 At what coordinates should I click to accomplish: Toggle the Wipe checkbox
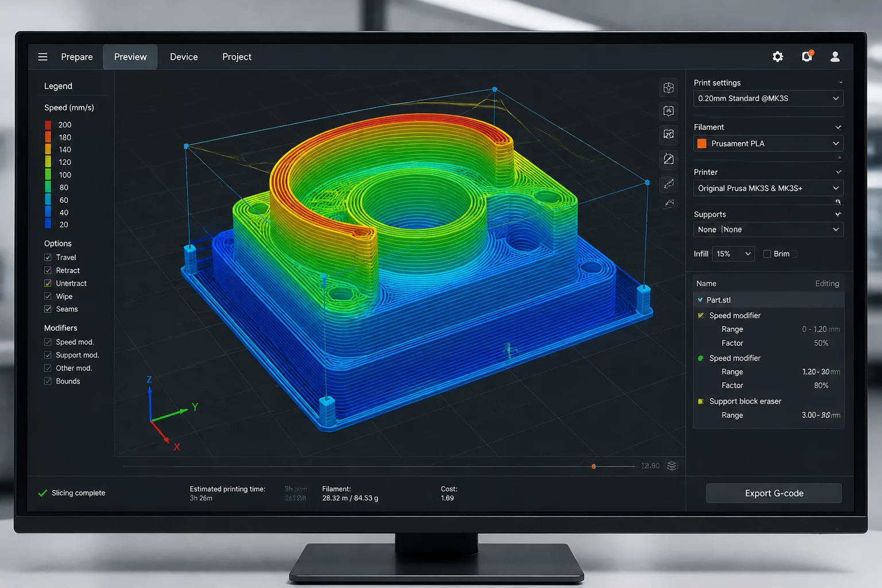coord(48,296)
